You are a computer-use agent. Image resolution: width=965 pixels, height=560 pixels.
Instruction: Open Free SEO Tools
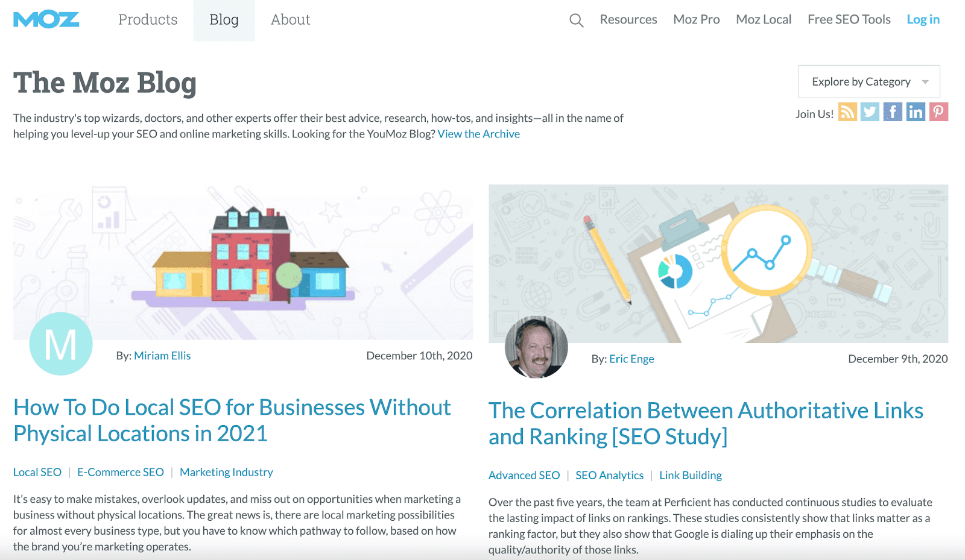click(x=849, y=20)
